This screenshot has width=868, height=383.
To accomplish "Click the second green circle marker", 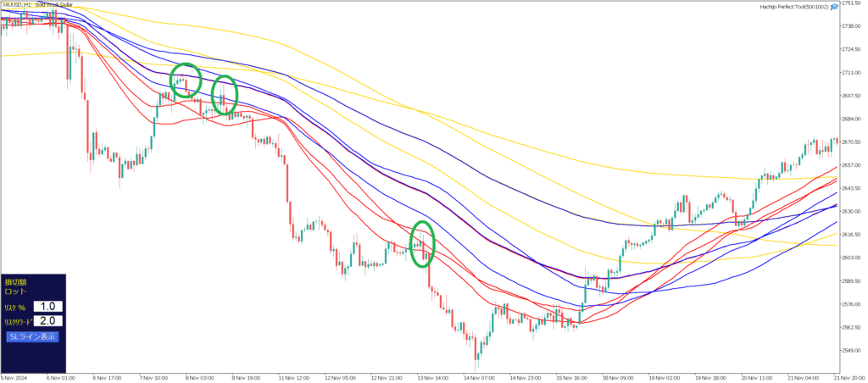I will click(x=224, y=94).
